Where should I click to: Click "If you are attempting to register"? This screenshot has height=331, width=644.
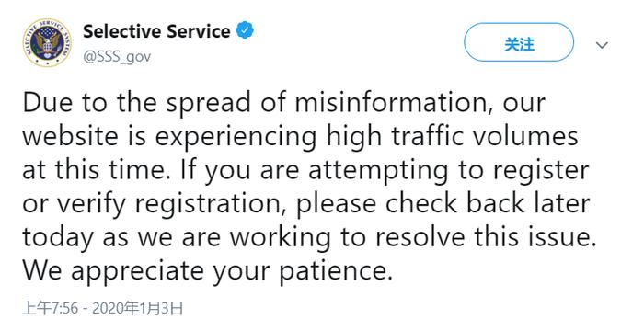(x=385, y=170)
